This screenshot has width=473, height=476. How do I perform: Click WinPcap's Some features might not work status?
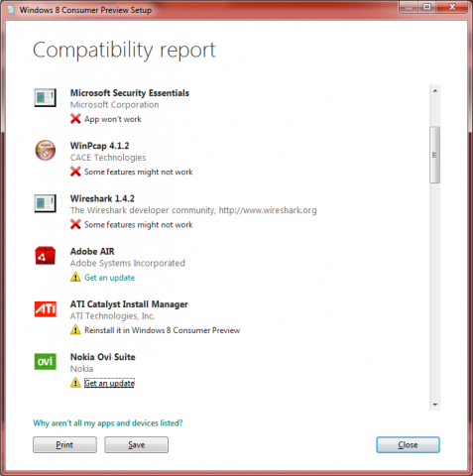click(139, 172)
